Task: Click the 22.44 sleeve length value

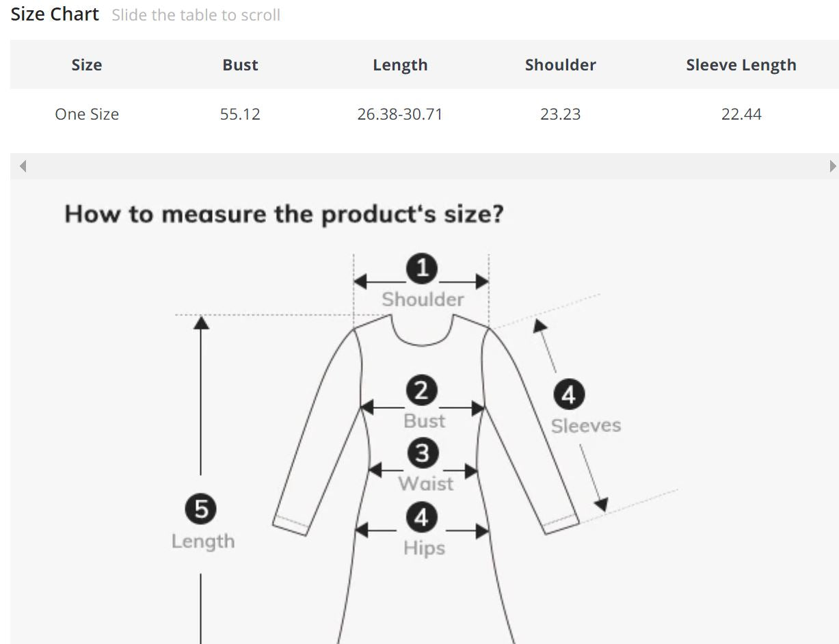Action: 741,114
